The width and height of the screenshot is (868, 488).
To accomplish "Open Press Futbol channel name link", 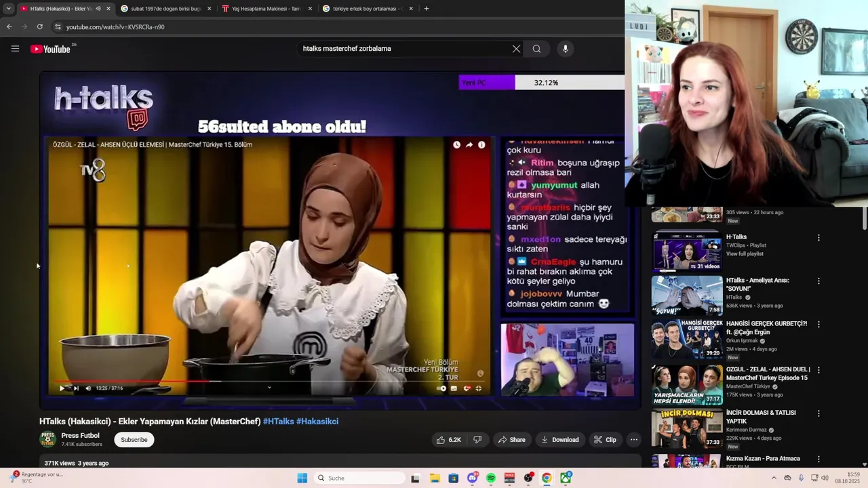I will [x=80, y=436].
